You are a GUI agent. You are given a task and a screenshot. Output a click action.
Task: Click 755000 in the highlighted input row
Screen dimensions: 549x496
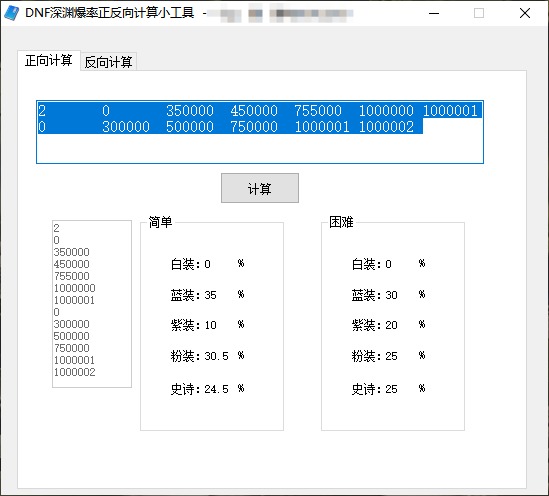pos(318,111)
